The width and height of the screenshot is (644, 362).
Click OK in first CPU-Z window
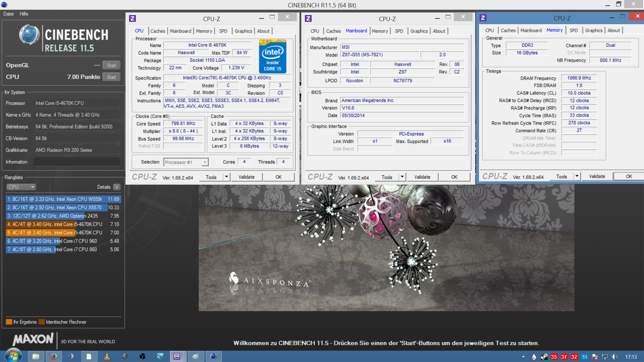279,177
